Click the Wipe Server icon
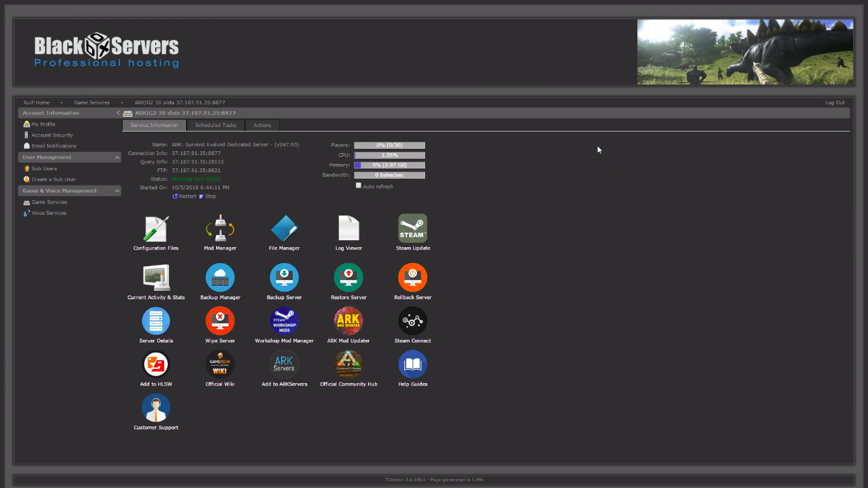 pos(220,321)
